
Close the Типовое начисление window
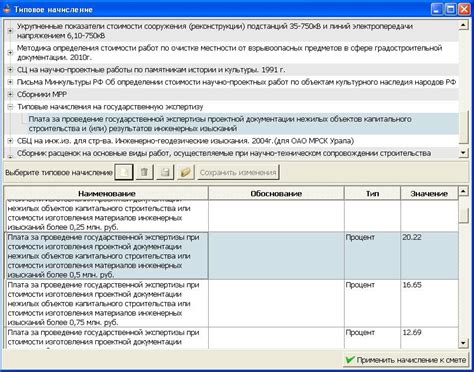pos(464,9)
